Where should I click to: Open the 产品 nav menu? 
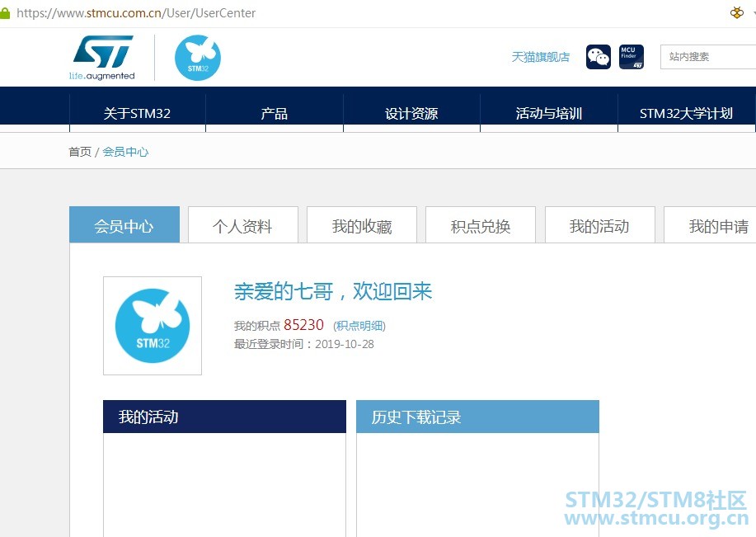[275, 113]
